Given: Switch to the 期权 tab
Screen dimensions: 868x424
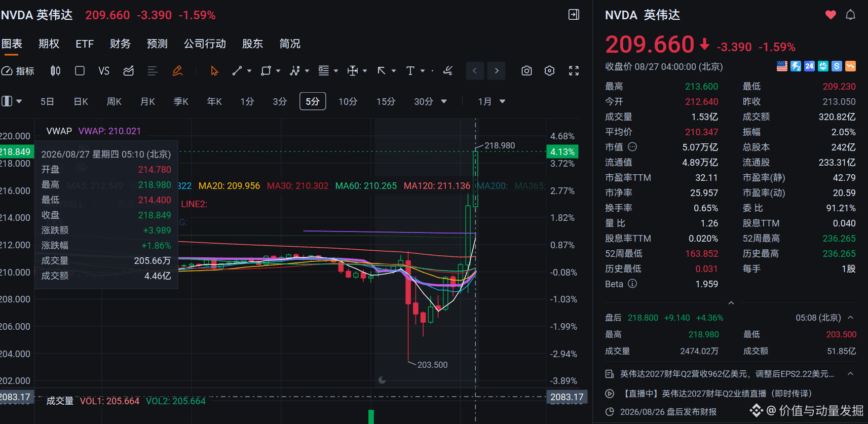Looking at the screenshot, I should point(49,44).
